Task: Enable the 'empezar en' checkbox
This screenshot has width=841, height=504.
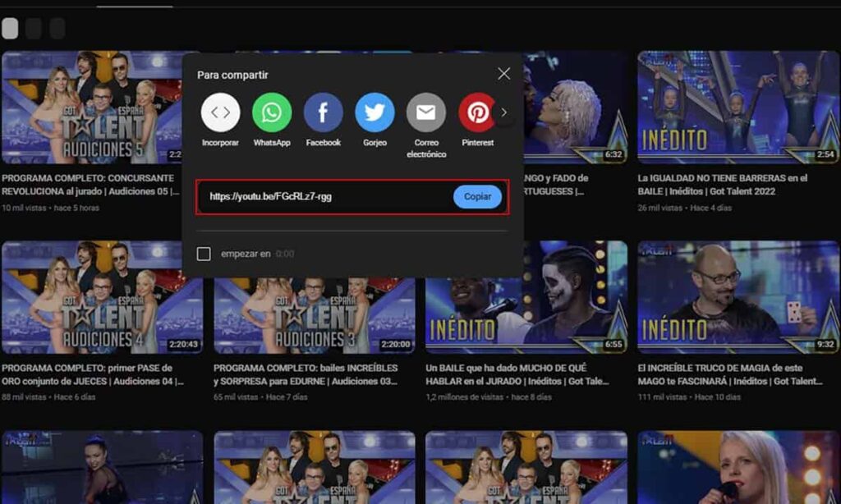Action: click(204, 254)
